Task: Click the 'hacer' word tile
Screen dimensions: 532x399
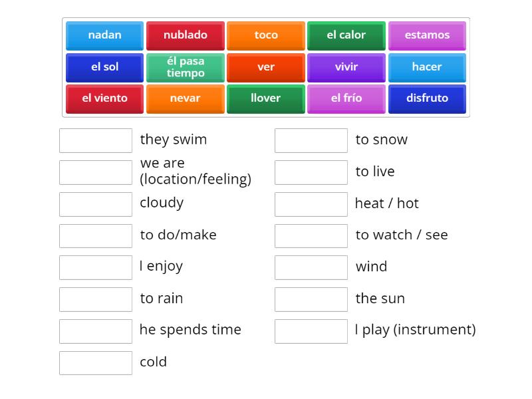Action: click(427, 67)
